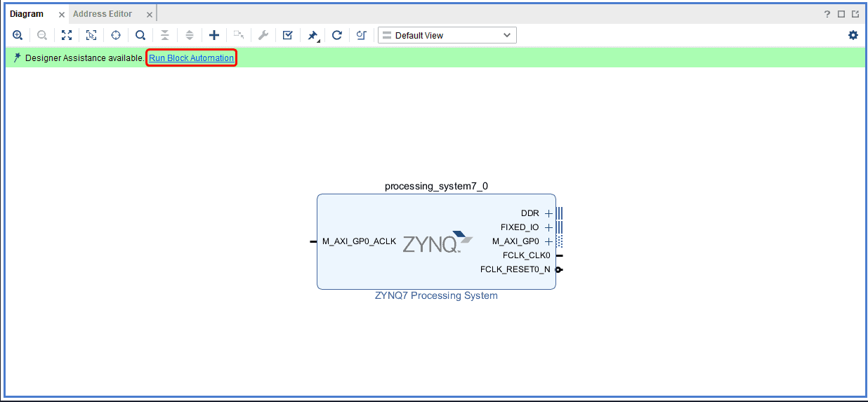The image size is (868, 402).
Task: Click the Zoom In magnifier icon
Action: (18, 35)
